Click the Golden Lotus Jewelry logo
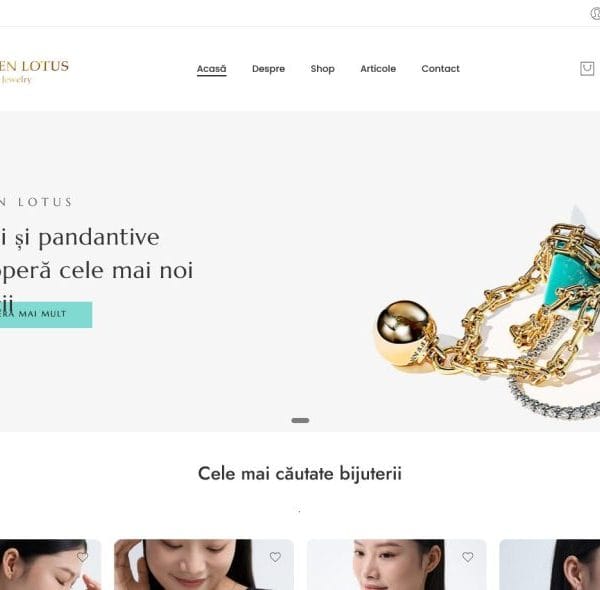Screen dimensions: 600x590 [x=34, y=72]
